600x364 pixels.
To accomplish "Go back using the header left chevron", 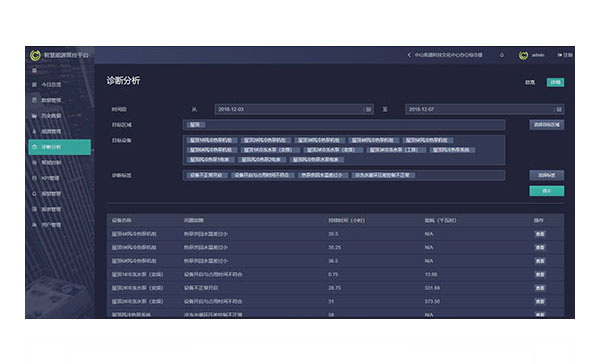I will 409,55.
